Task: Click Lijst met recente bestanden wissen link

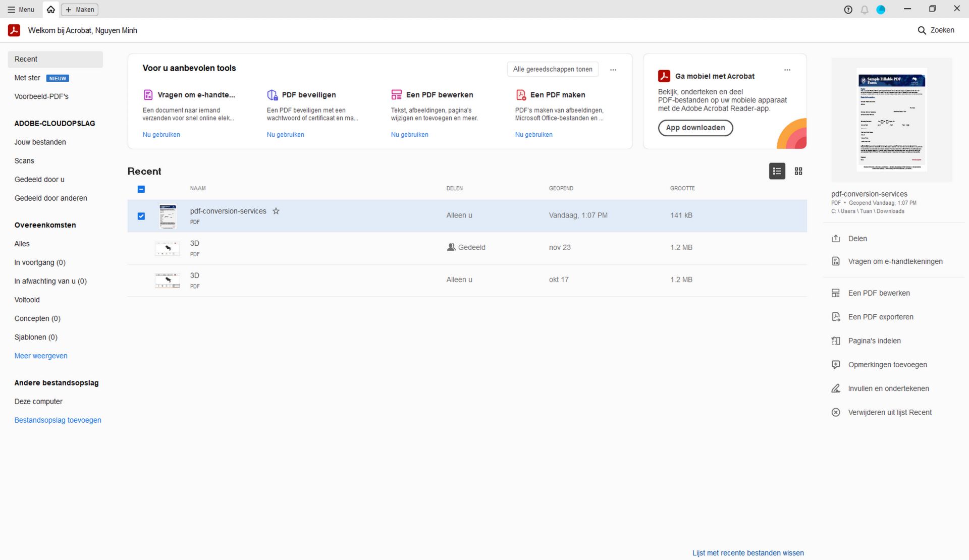Action: coord(747,552)
